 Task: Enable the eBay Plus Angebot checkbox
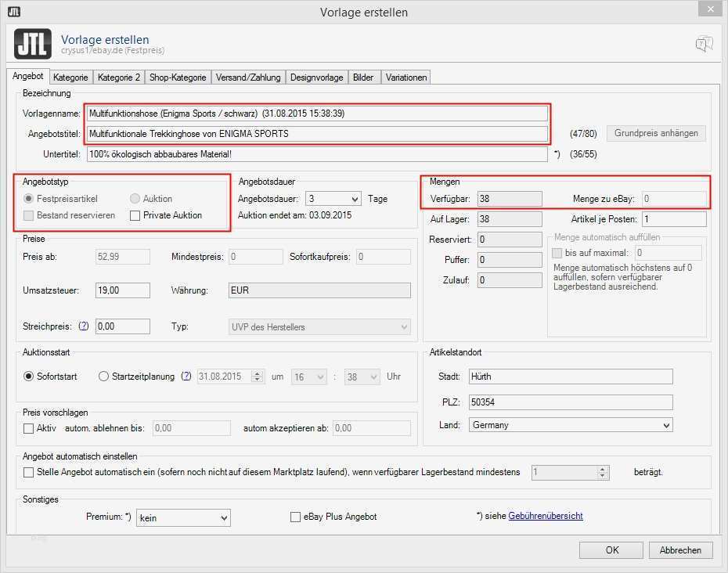click(295, 517)
